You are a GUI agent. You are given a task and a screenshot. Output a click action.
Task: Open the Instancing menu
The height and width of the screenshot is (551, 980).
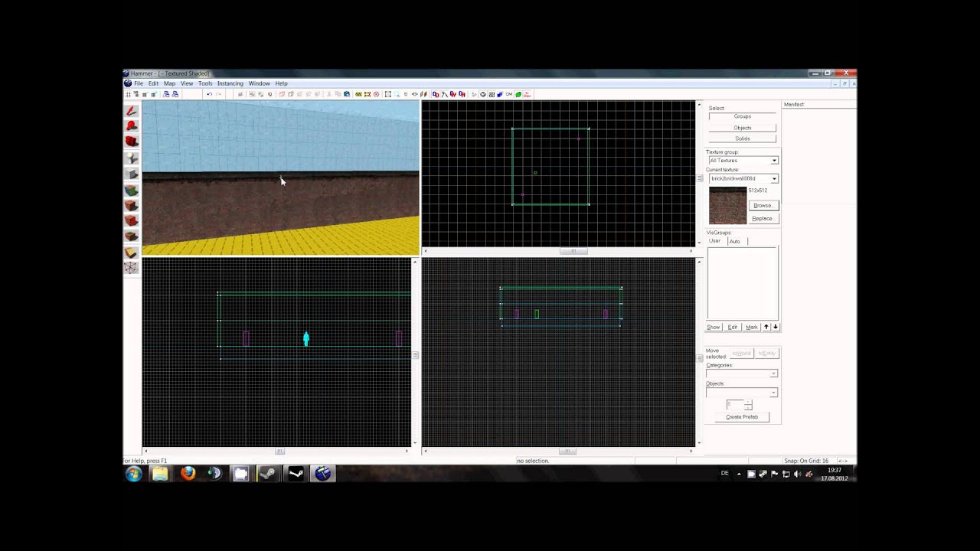230,83
